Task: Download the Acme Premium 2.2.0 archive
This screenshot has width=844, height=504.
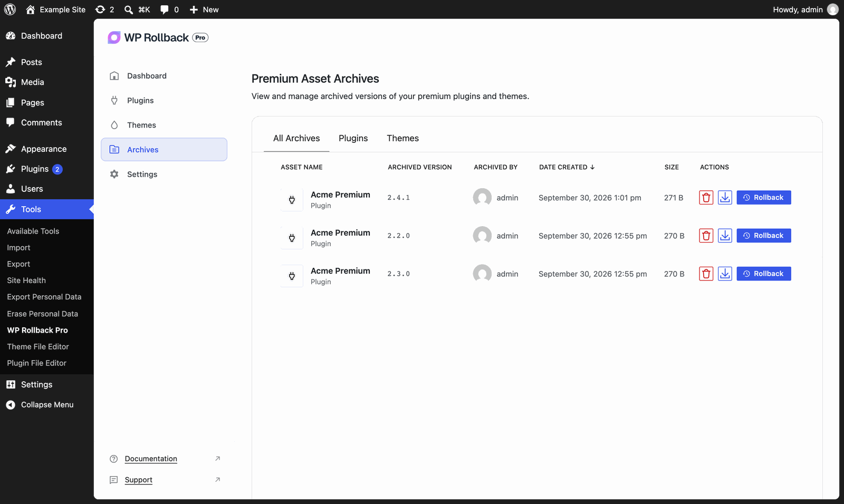Action: [x=725, y=236]
